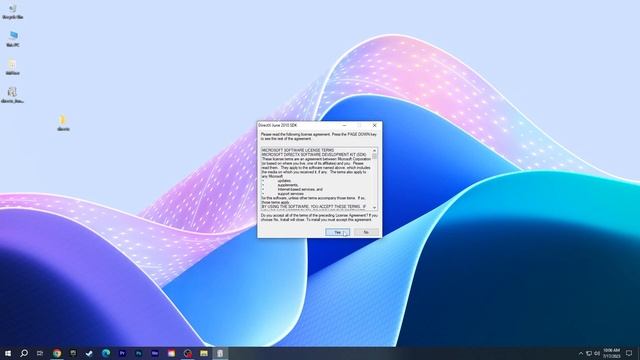Open Google Chrome from the taskbar

pyautogui.click(x=57, y=353)
